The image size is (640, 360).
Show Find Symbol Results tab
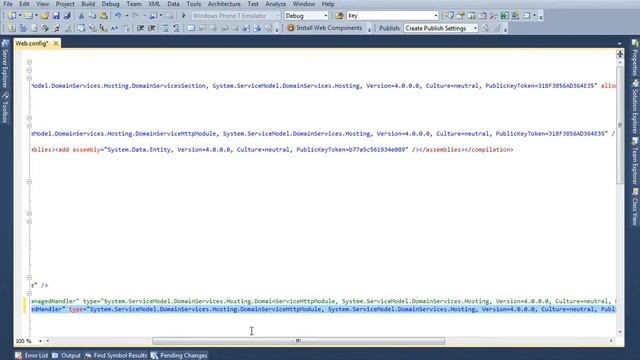pyautogui.click(x=116, y=356)
